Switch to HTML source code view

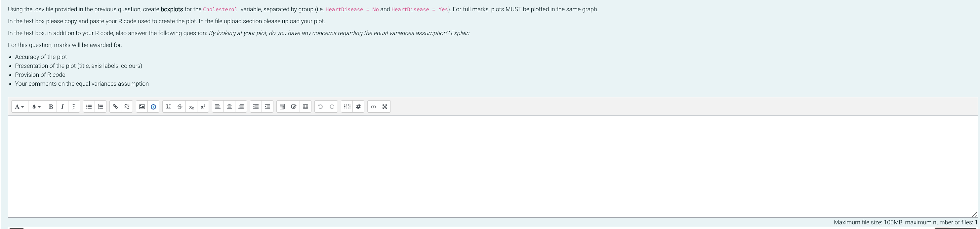374,107
